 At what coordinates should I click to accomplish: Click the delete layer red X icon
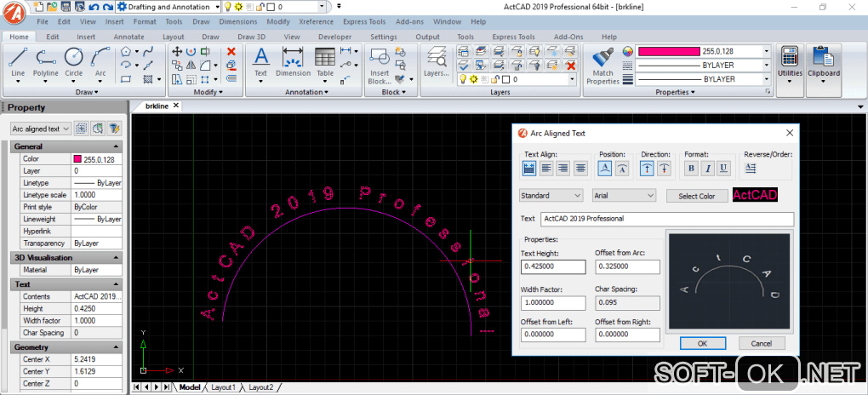(571, 66)
